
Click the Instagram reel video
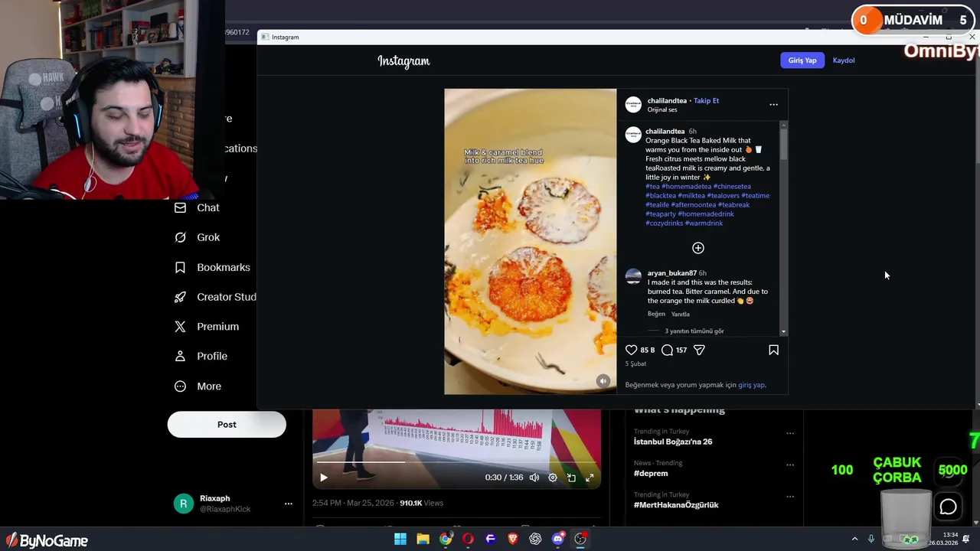coord(530,242)
